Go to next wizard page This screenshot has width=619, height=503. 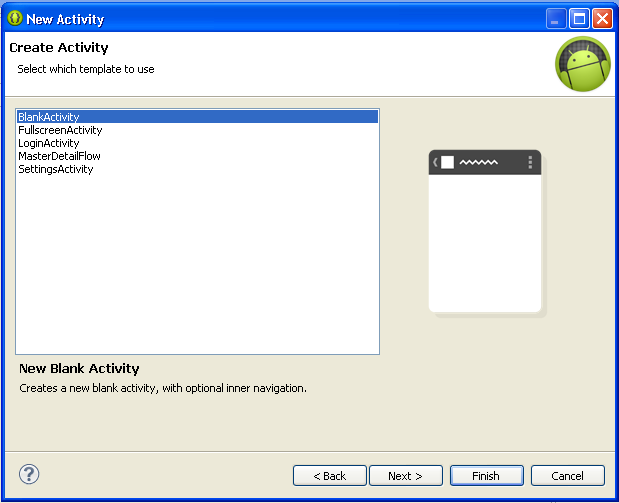(x=405, y=476)
